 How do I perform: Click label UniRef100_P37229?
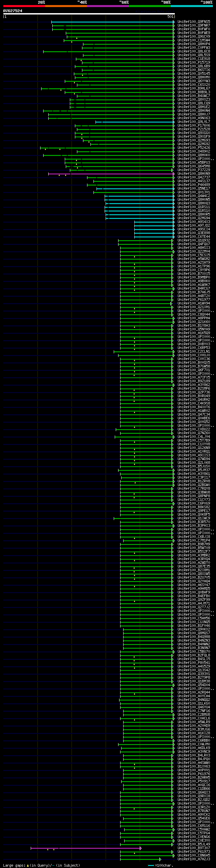pos(194,170)
